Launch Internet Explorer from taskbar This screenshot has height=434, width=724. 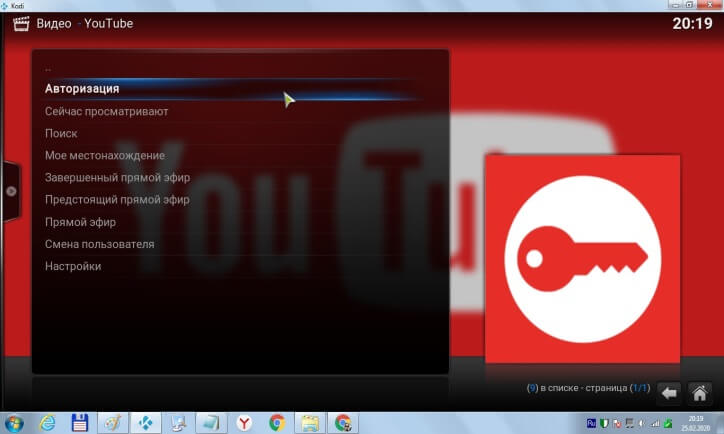pos(47,423)
